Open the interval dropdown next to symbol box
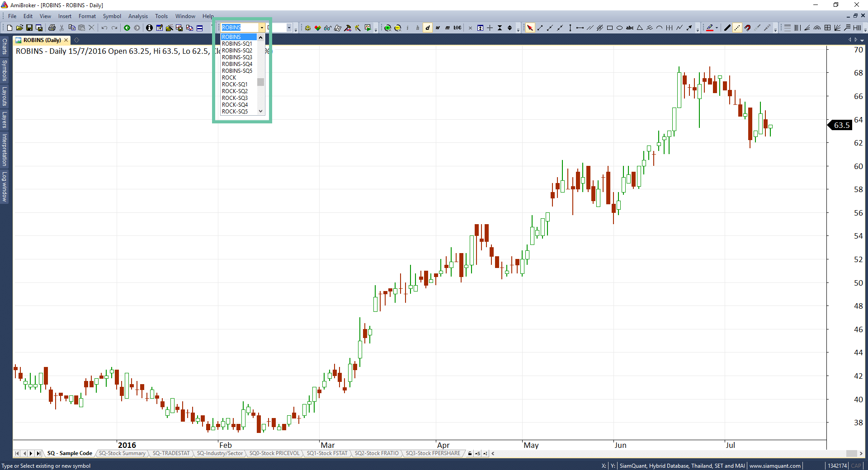 coord(289,28)
